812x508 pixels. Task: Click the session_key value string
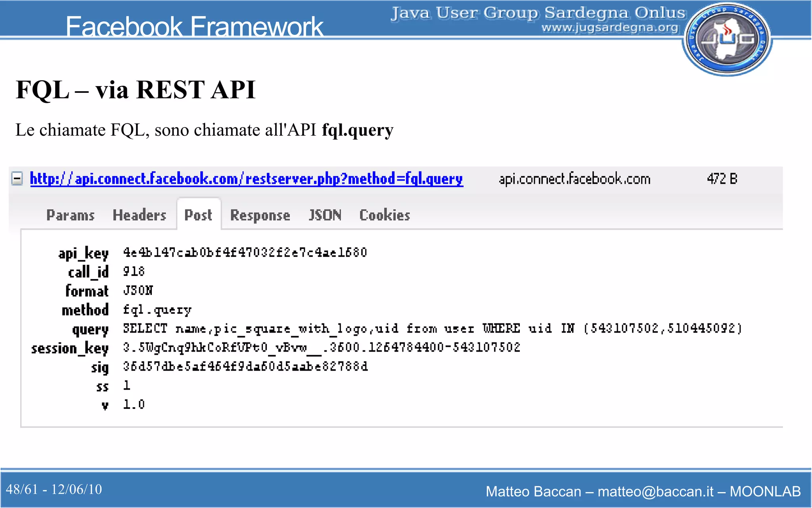(322, 348)
